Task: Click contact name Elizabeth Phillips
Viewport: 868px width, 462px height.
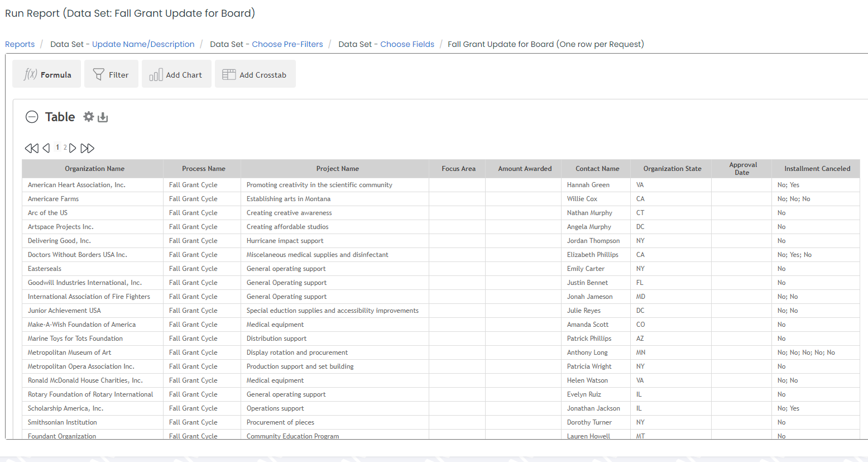Action: click(x=593, y=255)
